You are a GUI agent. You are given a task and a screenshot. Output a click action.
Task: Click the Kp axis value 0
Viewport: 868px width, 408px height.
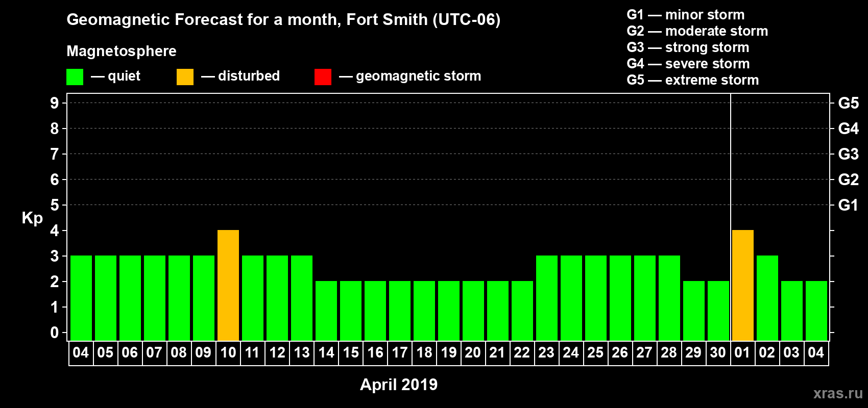click(x=55, y=333)
